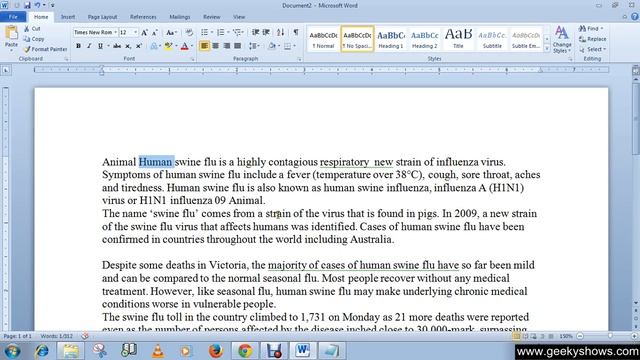Apply the Title style
This screenshot has height=360, width=640.
click(x=458, y=39)
